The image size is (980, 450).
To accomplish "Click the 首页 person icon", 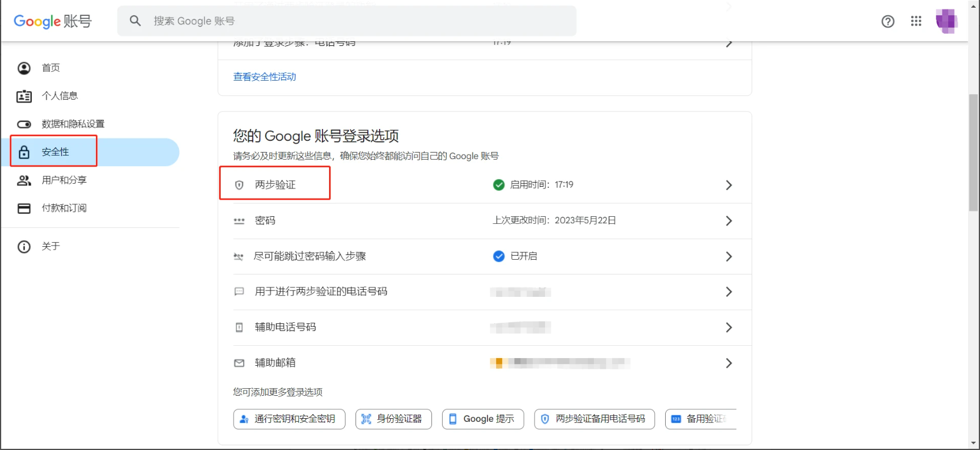I will (x=24, y=68).
